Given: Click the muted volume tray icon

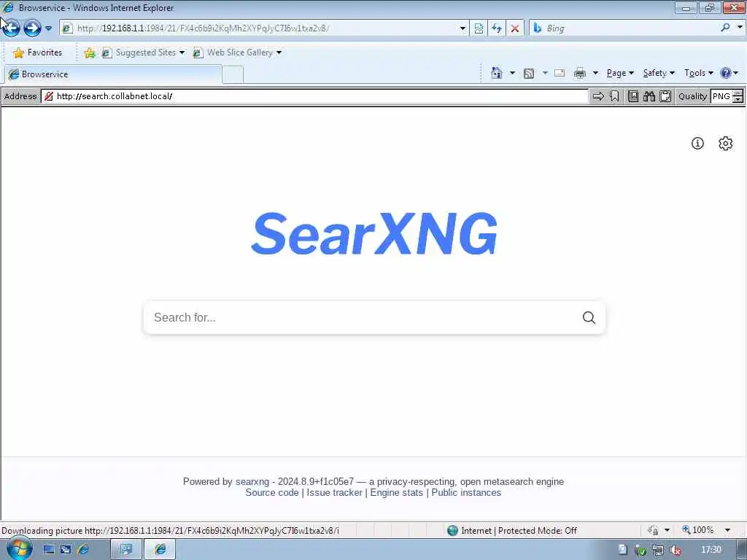Looking at the screenshot, I should coord(675,550).
